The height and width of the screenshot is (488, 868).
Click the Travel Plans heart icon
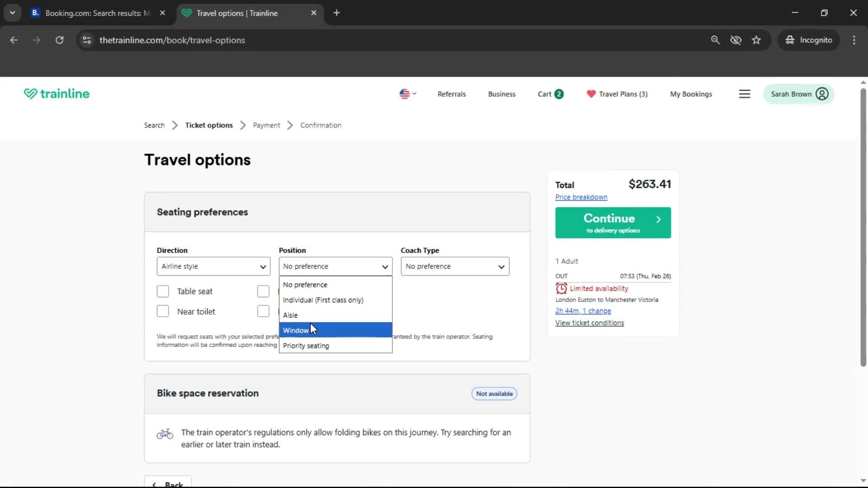(591, 94)
